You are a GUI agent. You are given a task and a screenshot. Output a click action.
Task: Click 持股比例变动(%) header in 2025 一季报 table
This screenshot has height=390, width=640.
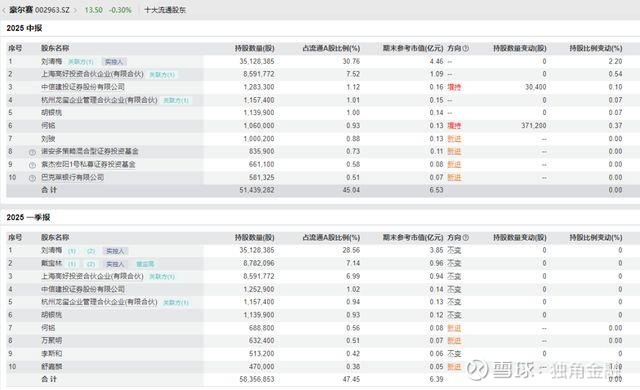point(596,237)
